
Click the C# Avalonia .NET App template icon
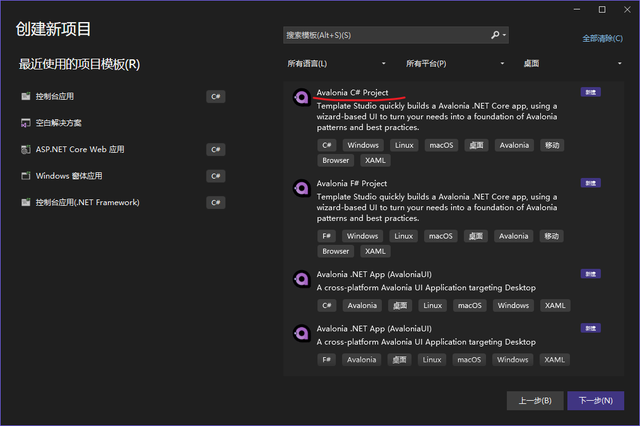302,279
